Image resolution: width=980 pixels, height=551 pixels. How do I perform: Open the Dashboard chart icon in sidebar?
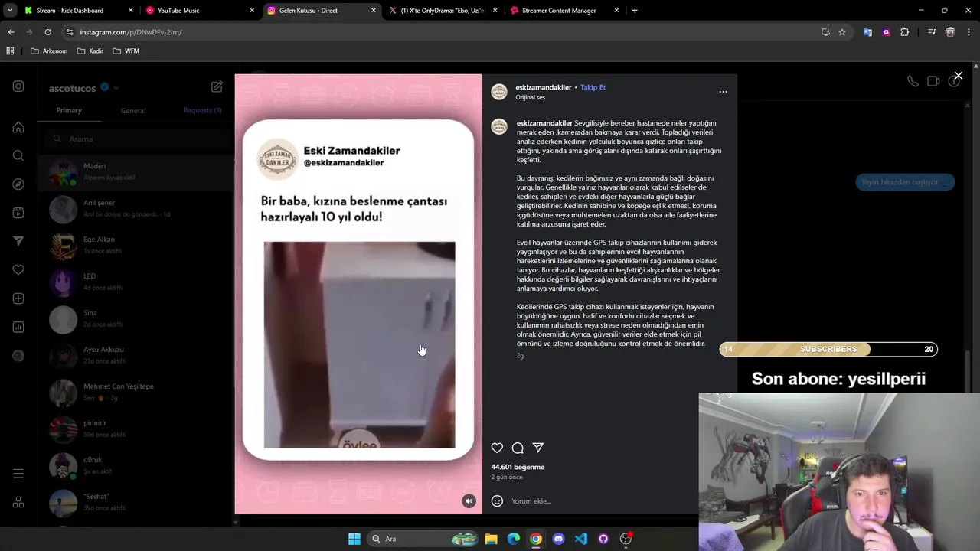[x=18, y=327]
